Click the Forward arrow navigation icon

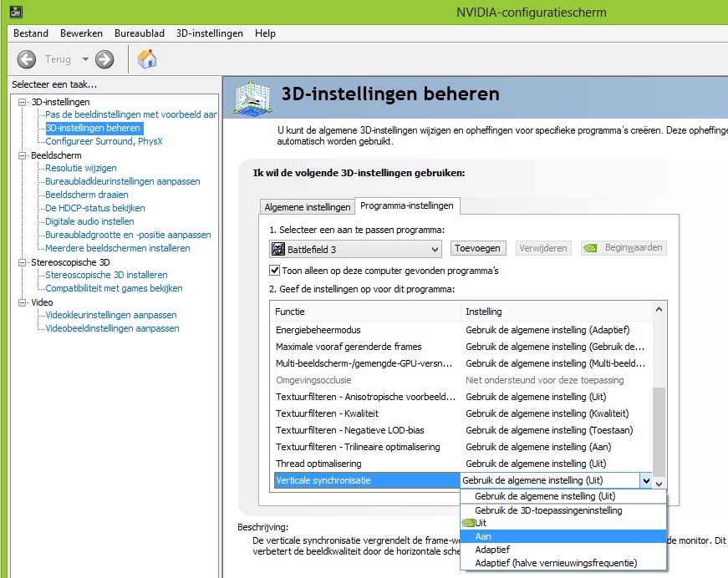pyautogui.click(x=104, y=59)
